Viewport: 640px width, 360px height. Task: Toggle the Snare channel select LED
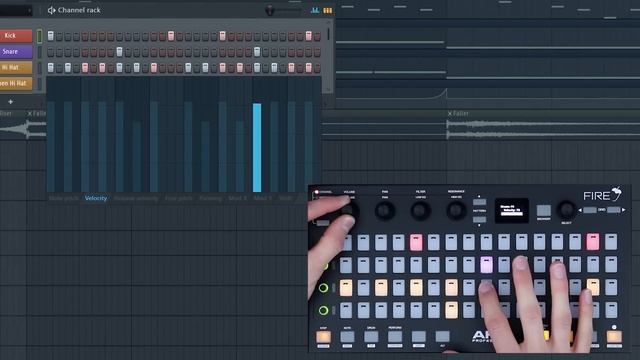click(40, 52)
